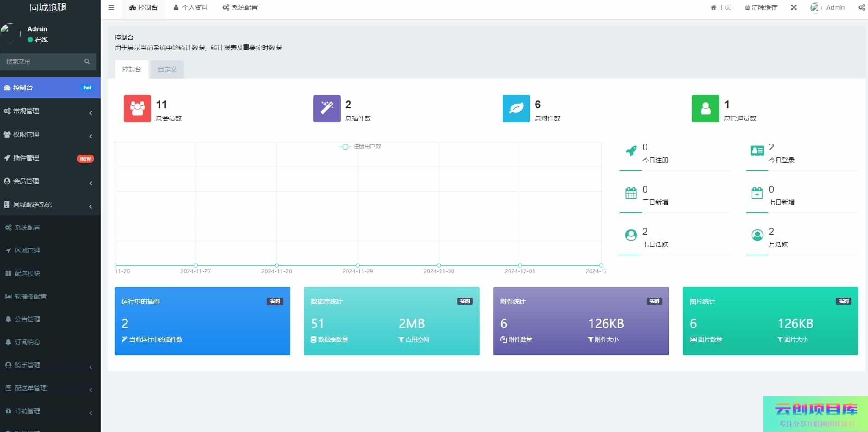This screenshot has width=868, height=432.
Task: Expand the 常规管理 sidebar menu
Action: [x=48, y=111]
